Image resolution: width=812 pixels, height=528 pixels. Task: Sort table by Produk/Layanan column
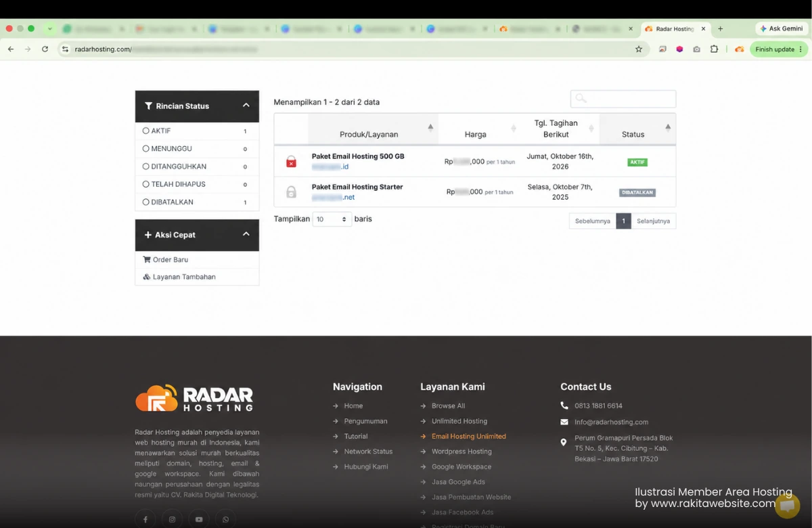coord(373,129)
